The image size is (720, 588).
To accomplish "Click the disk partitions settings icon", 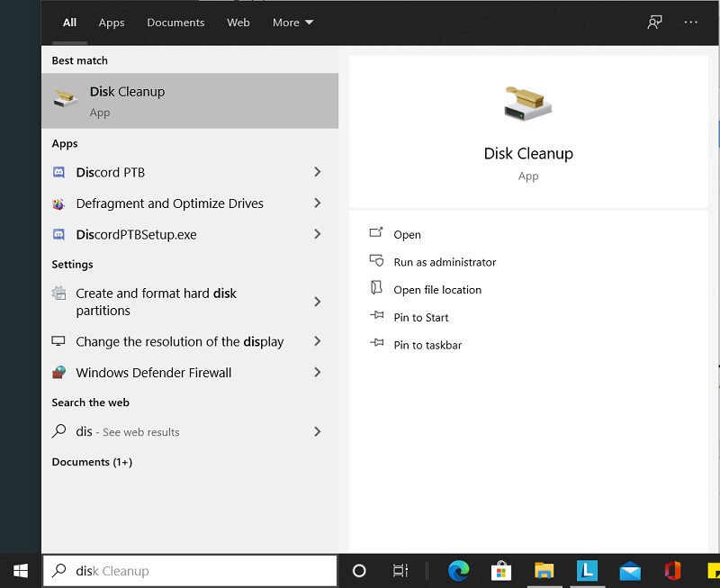I will (58, 293).
